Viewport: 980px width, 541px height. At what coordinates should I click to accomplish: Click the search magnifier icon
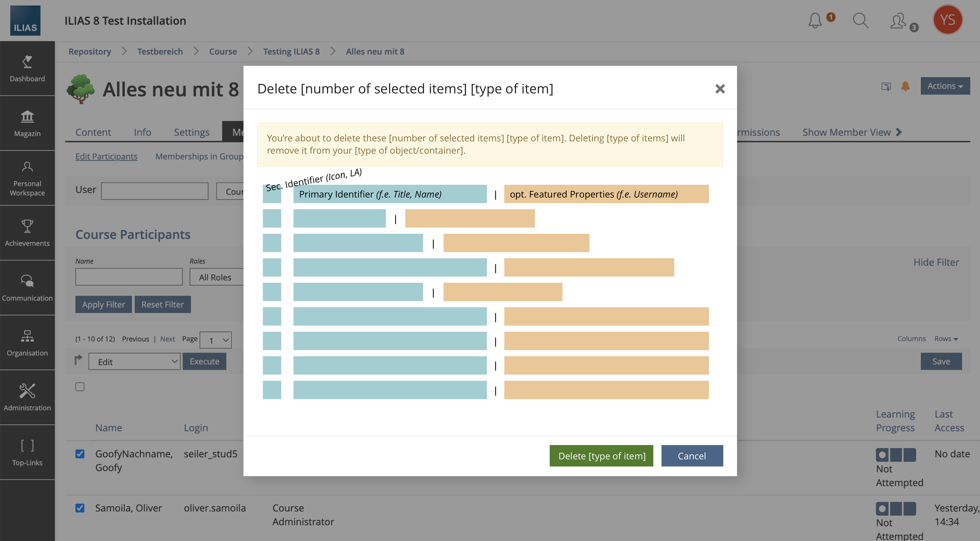click(x=861, y=21)
